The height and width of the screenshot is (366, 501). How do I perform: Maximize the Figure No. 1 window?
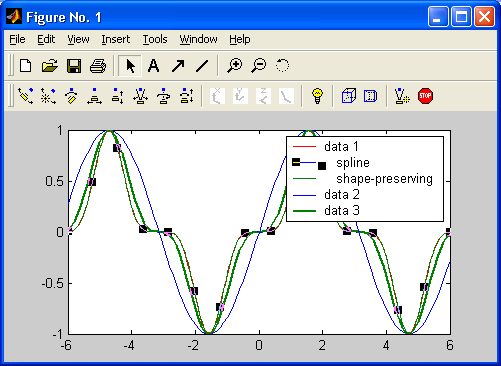pyautogui.click(x=461, y=17)
